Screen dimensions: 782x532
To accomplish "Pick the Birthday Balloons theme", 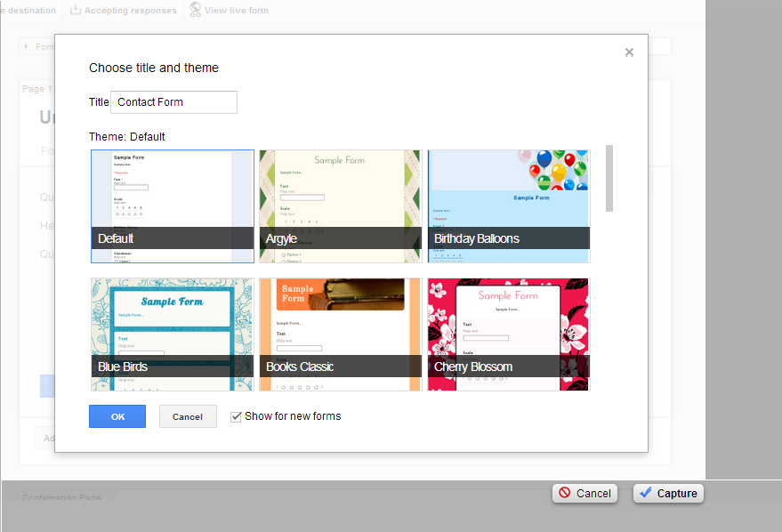I will pyautogui.click(x=508, y=206).
